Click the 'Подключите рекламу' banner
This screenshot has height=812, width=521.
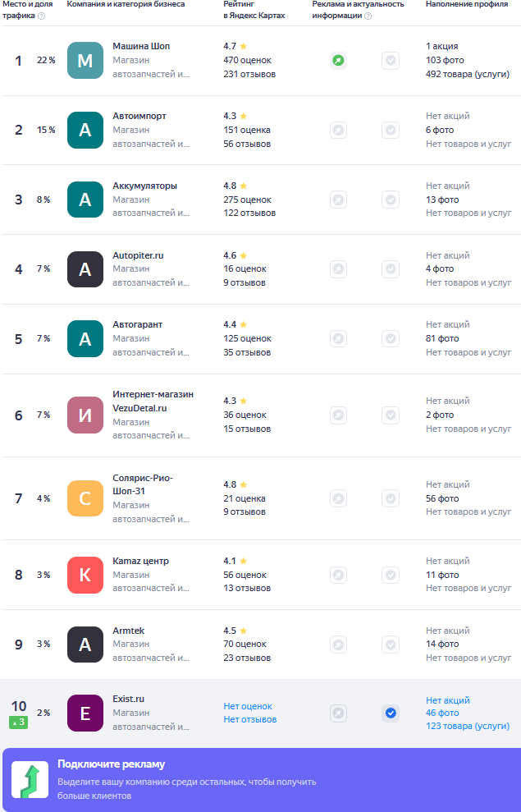point(261,780)
